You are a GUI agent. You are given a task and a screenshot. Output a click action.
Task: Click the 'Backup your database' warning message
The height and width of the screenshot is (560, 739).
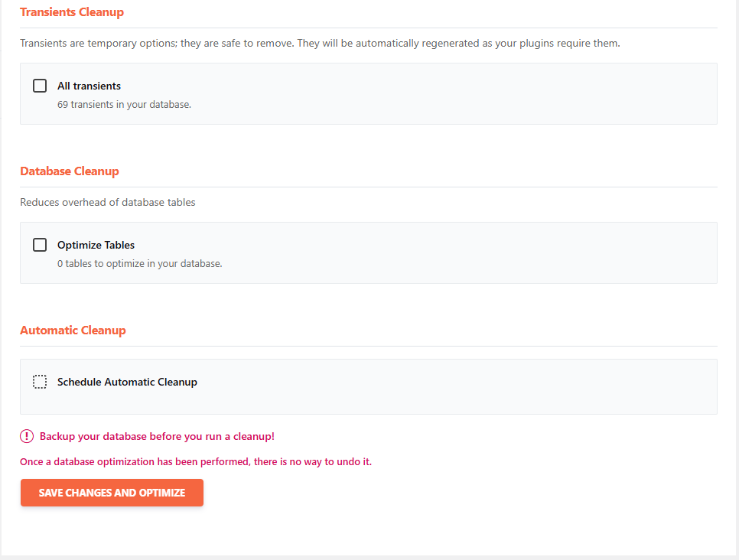pyautogui.click(x=157, y=436)
